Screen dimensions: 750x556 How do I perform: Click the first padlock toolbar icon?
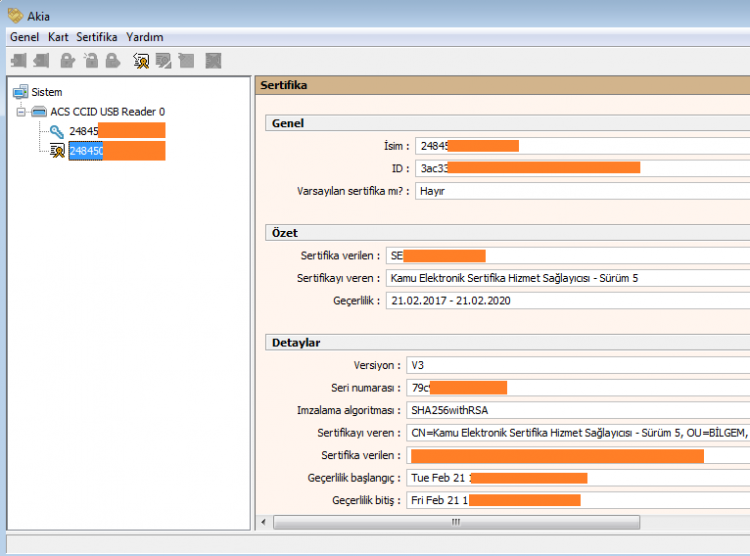(x=68, y=61)
